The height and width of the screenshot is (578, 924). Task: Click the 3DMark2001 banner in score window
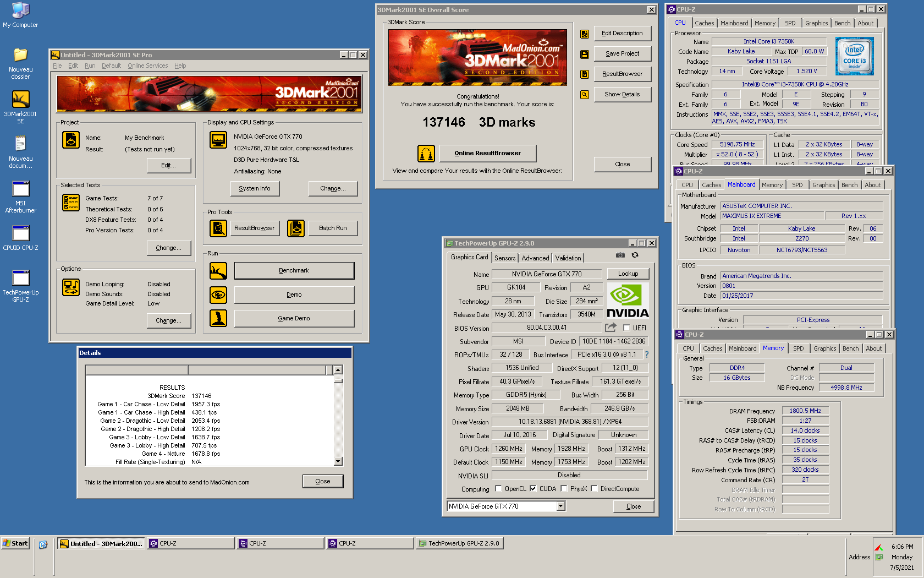tap(477, 57)
